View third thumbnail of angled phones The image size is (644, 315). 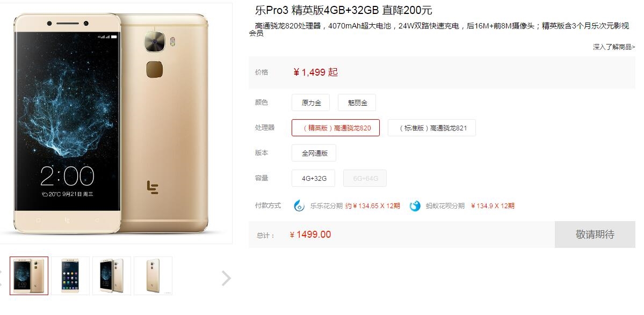112,276
